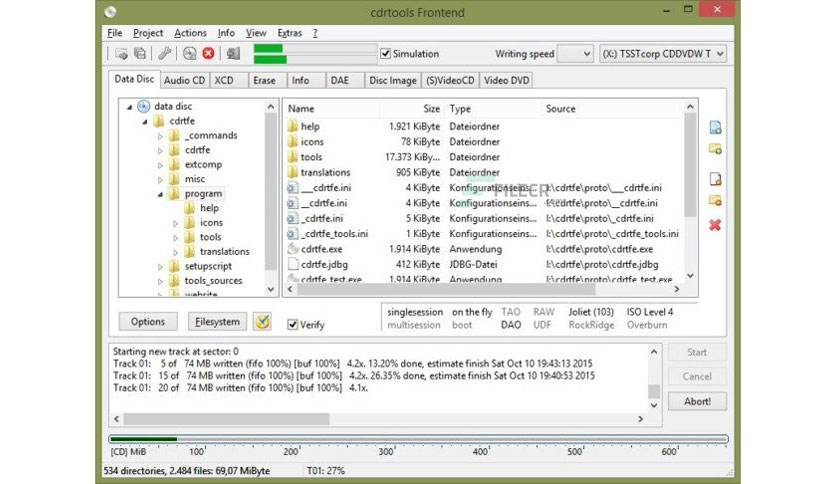Open the Extras menu
Screen dimensions: 836x484
coord(290,33)
